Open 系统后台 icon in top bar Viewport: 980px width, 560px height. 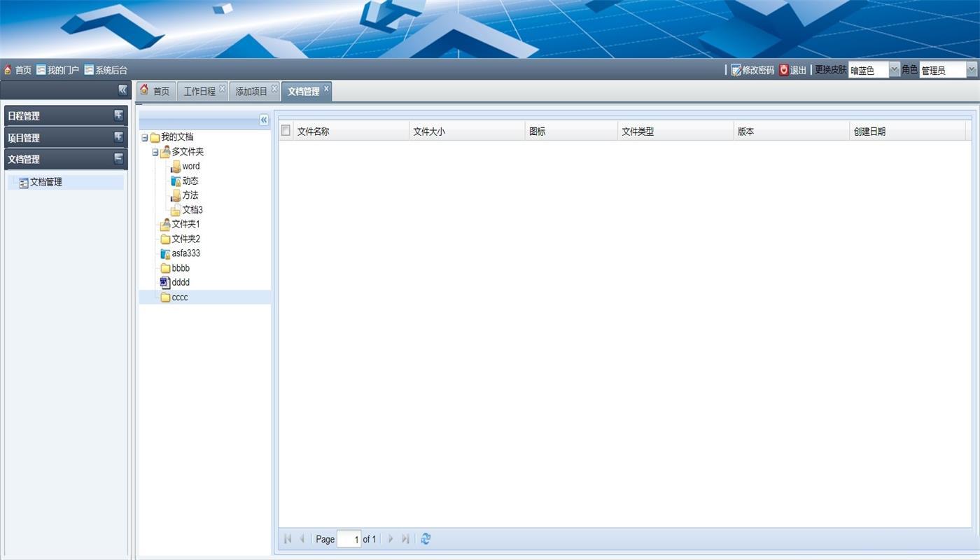[89, 70]
